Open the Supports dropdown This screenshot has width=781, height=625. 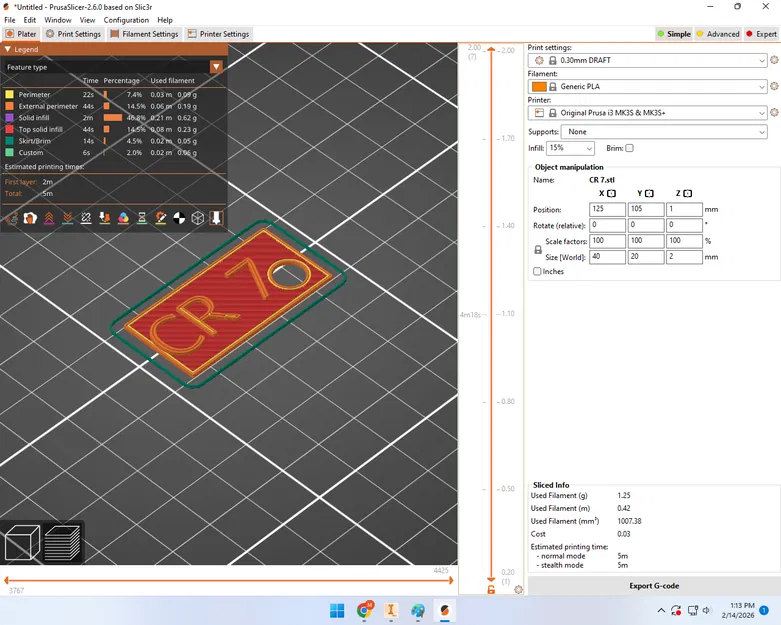(664, 131)
